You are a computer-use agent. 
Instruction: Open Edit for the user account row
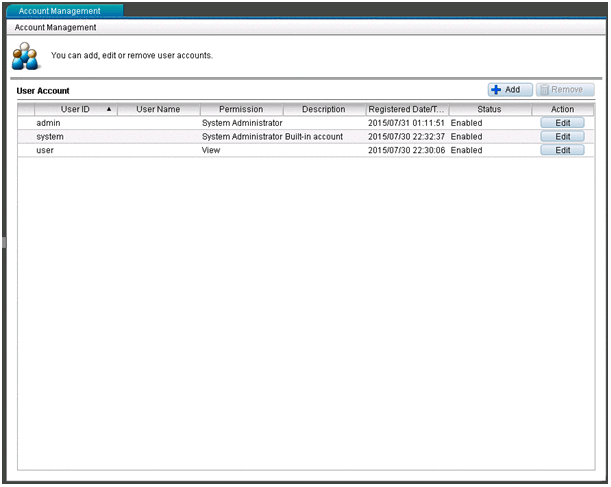[x=562, y=150]
